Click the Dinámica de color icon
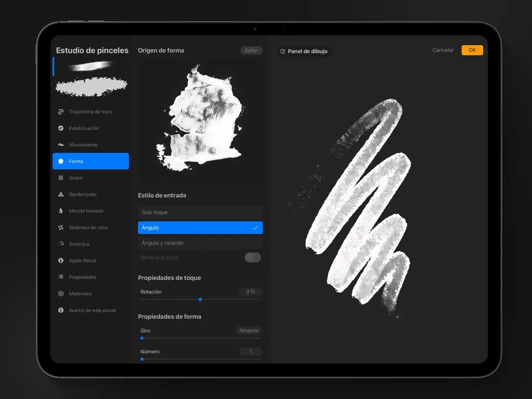The height and width of the screenshot is (399, 532). [x=61, y=228]
